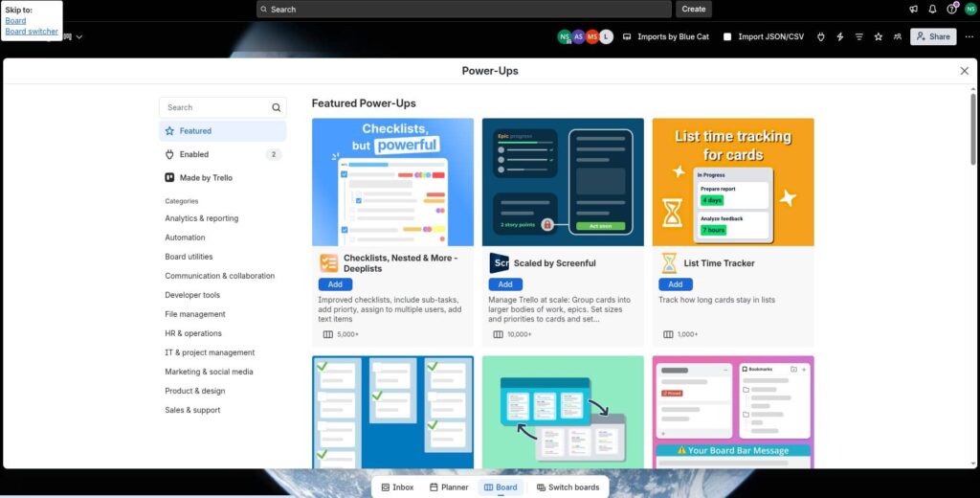The image size is (980, 498).
Task: Open Developer tools category
Action: 192,295
